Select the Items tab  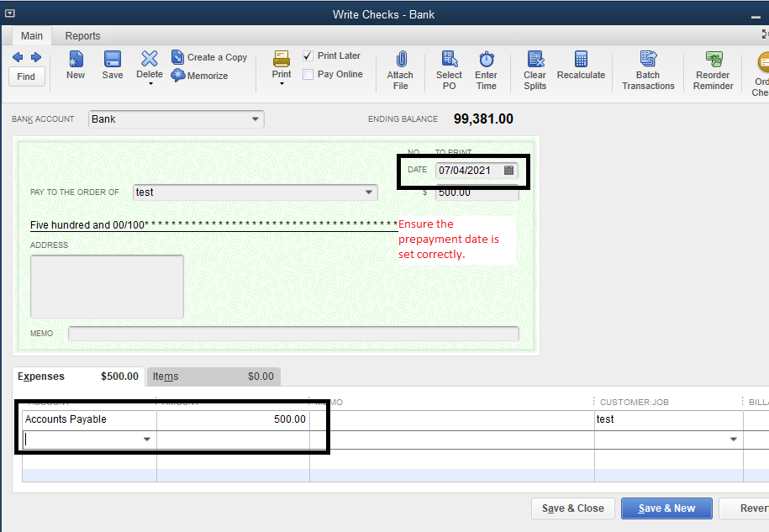[x=213, y=377]
